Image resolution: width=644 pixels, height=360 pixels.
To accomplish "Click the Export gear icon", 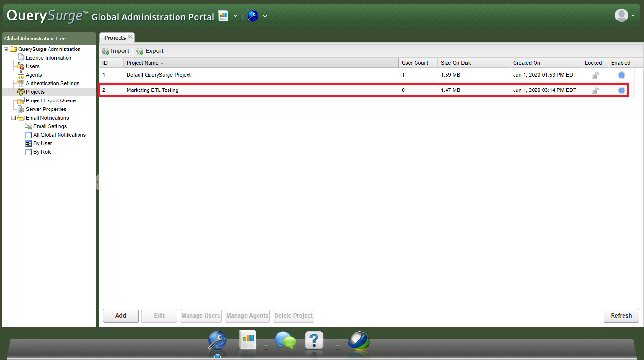I will coord(139,51).
